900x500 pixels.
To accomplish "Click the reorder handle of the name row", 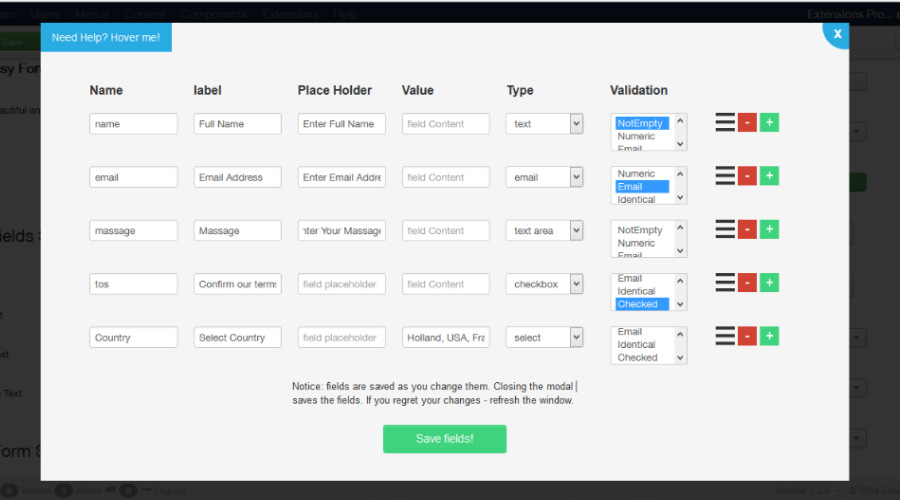I will [x=725, y=122].
